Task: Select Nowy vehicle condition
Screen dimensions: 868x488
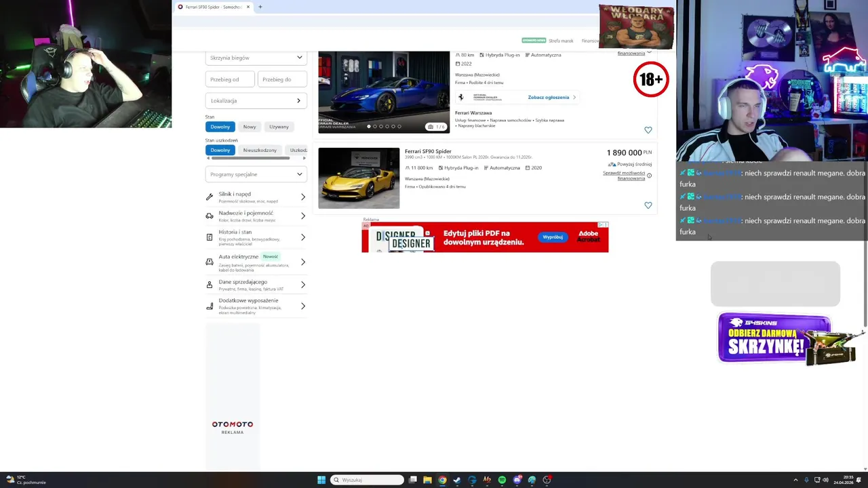Action: [250, 127]
